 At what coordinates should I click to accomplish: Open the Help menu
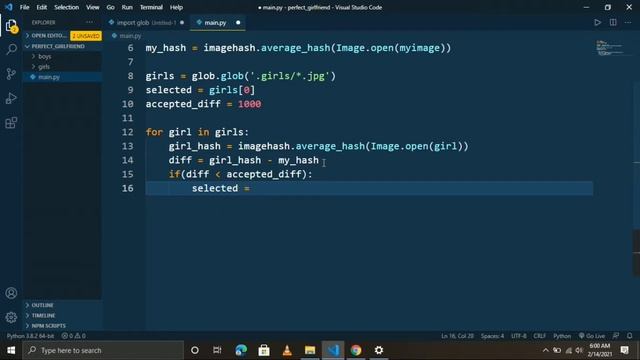pos(176,7)
